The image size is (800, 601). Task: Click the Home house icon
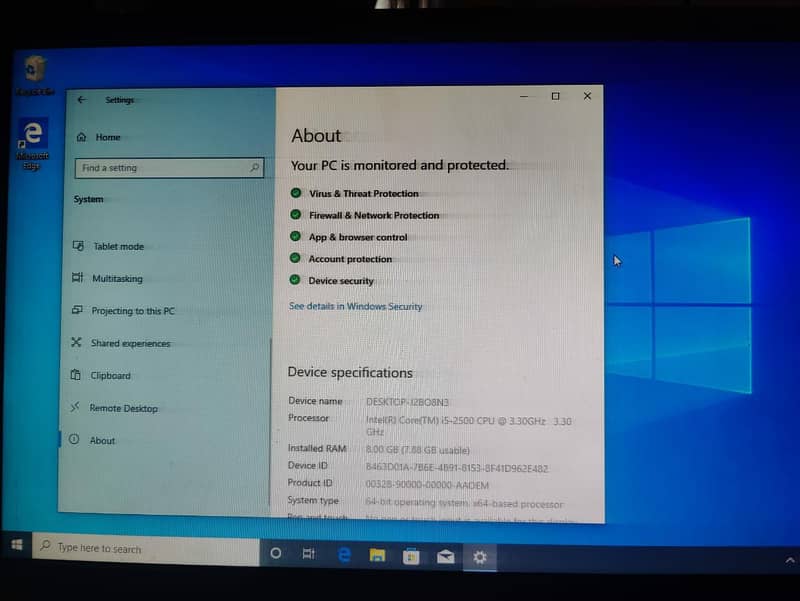(82, 137)
